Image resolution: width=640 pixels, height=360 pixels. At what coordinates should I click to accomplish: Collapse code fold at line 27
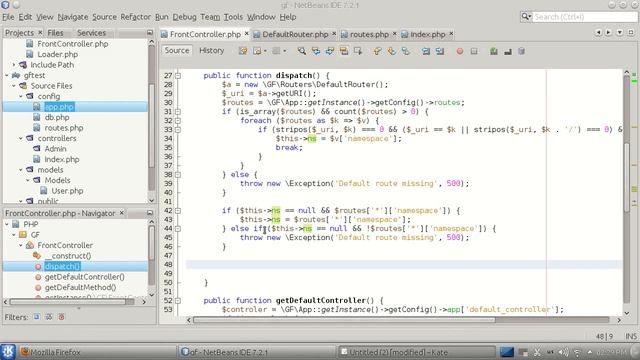[x=178, y=76]
